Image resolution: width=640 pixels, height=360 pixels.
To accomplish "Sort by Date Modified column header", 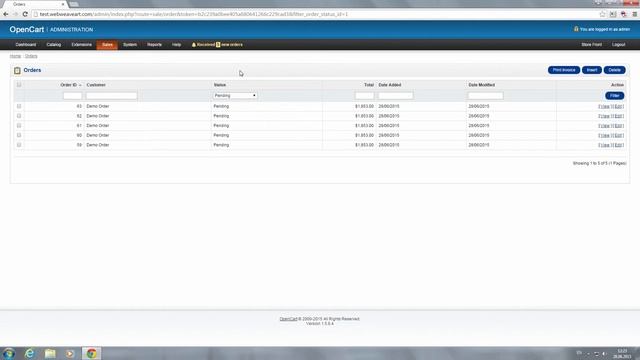I will [x=482, y=85].
